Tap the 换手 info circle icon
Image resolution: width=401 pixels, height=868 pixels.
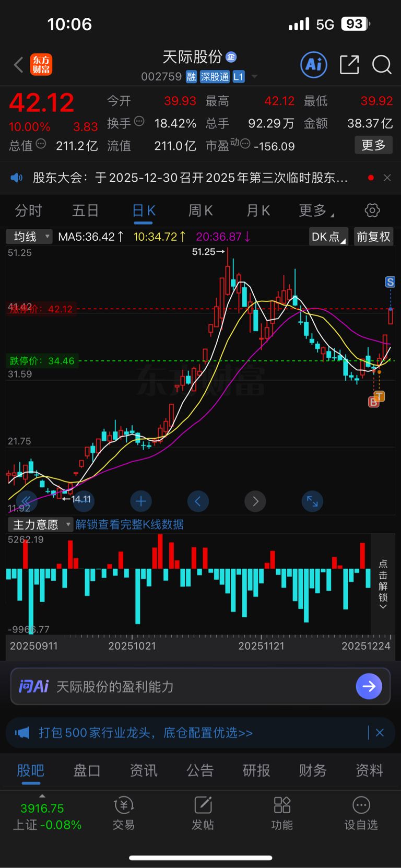pyautogui.click(x=139, y=122)
